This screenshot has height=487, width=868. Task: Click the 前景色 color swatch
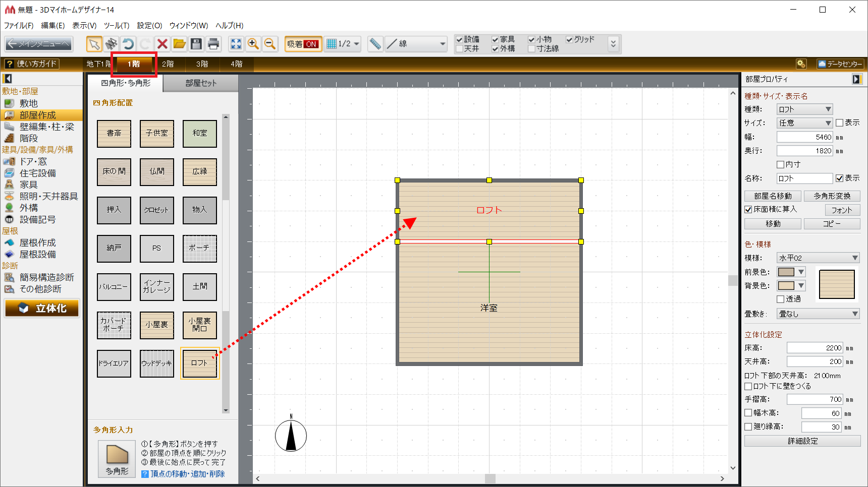(x=786, y=272)
